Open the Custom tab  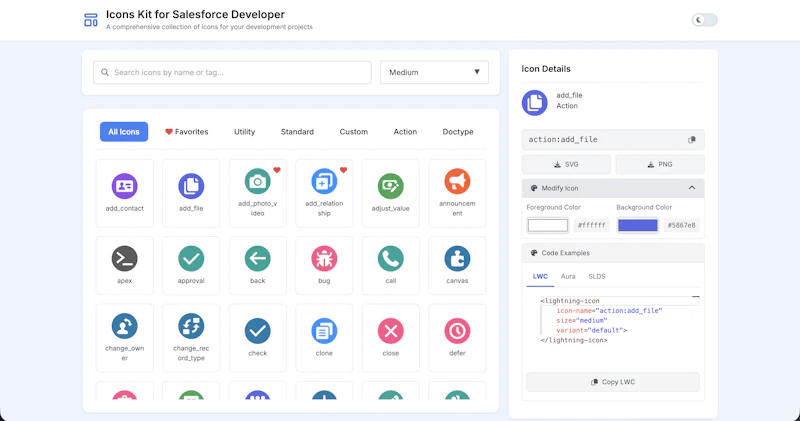pyautogui.click(x=354, y=132)
